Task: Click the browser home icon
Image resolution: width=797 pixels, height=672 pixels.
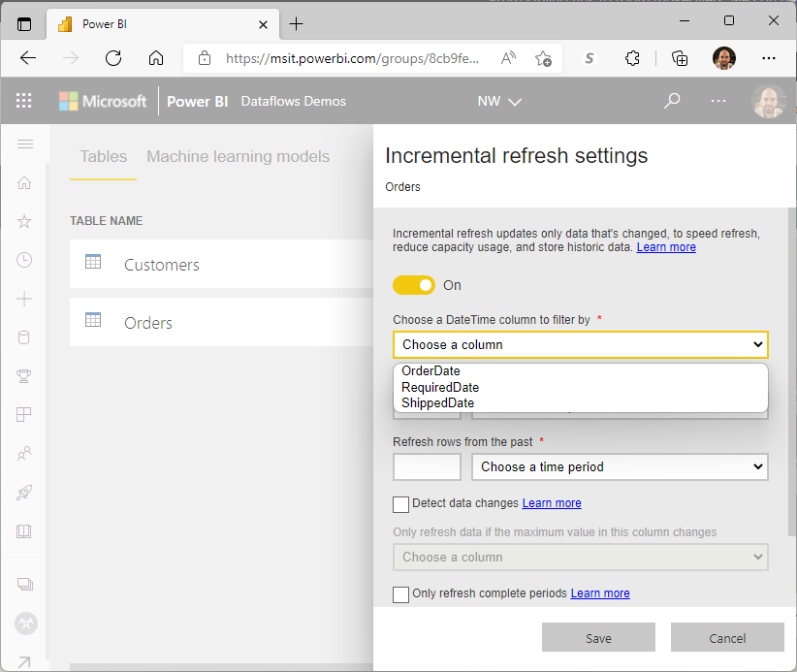Action: 156,58
